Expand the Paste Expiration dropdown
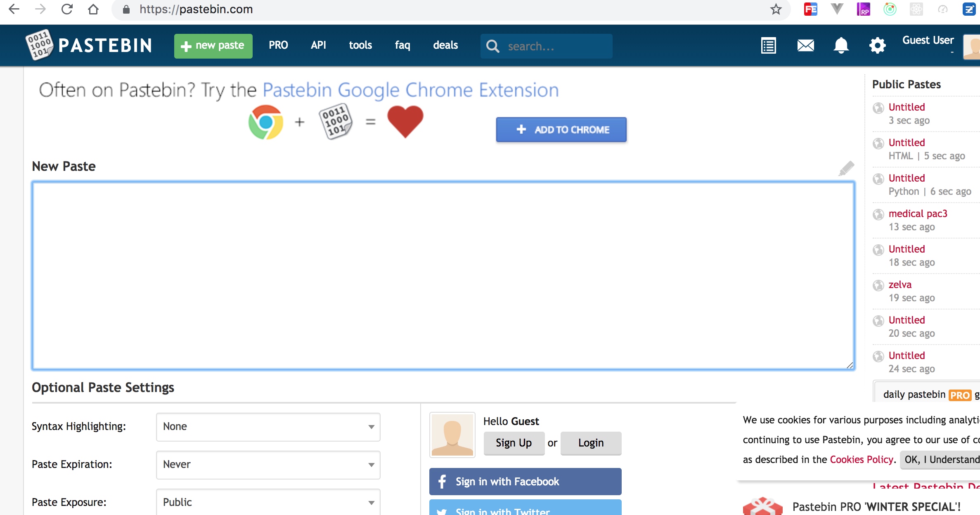The width and height of the screenshot is (980, 515). pos(268,465)
